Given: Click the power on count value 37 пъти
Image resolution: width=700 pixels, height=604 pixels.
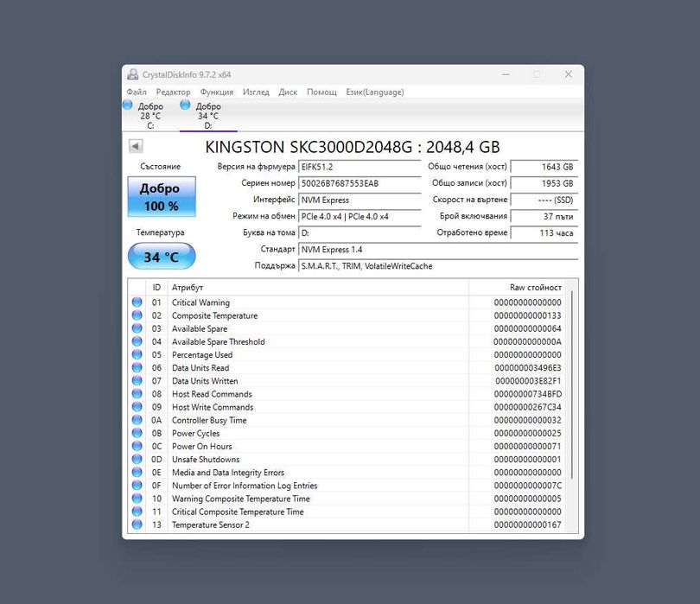Looking at the screenshot, I should 544,217.
